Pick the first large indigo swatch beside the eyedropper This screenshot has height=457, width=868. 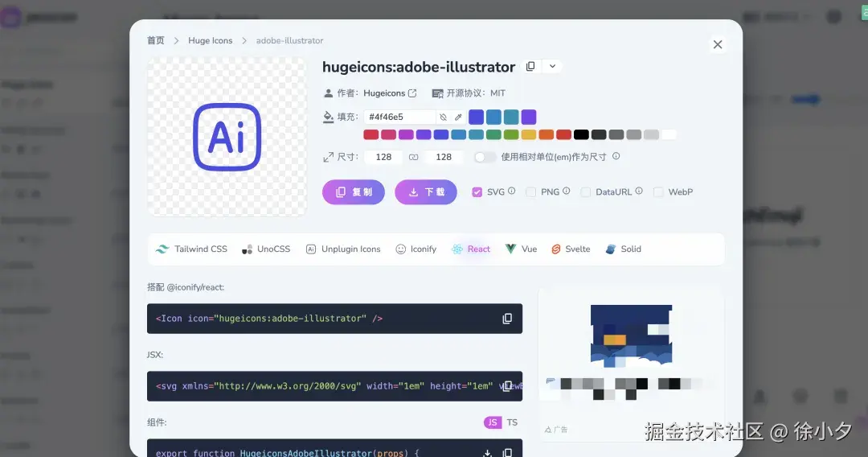point(476,117)
